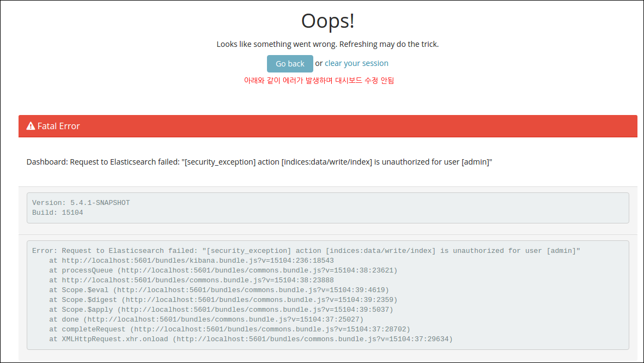Select the XMLHttpRequest.xhr.onload trace line

click(x=251, y=339)
